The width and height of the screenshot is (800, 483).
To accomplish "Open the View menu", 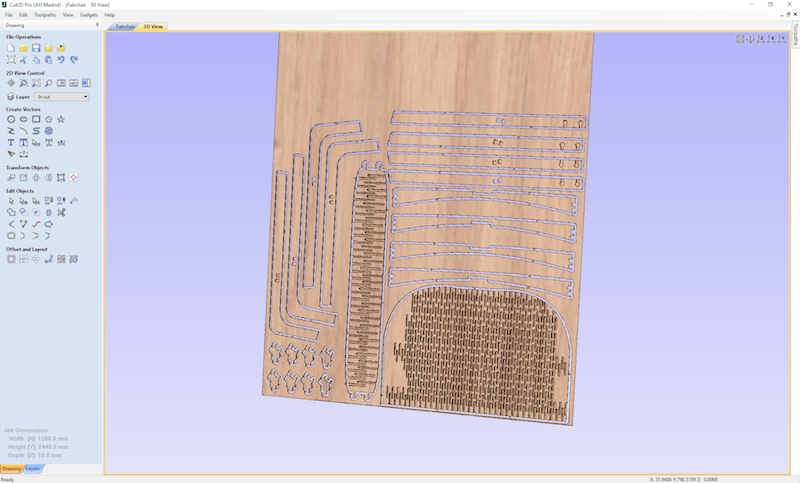I will click(68, 15).
